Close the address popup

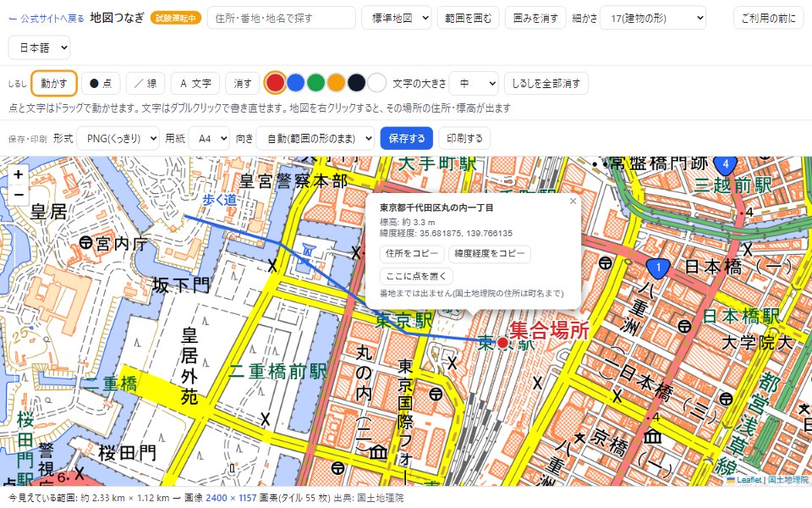coord(573,202)
